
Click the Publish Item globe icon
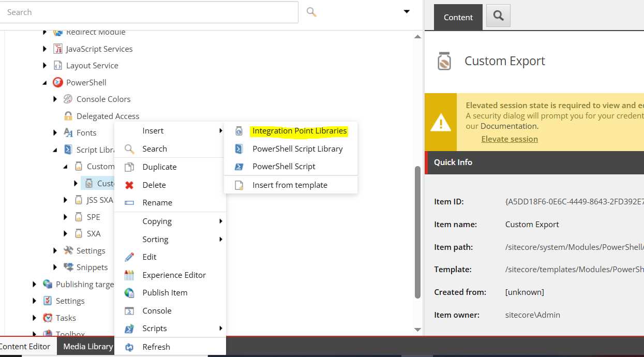tap(129, 292)
